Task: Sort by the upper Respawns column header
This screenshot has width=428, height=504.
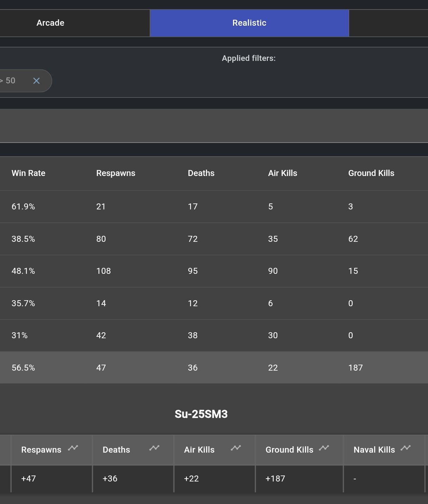Action: [x=116, y=173]
